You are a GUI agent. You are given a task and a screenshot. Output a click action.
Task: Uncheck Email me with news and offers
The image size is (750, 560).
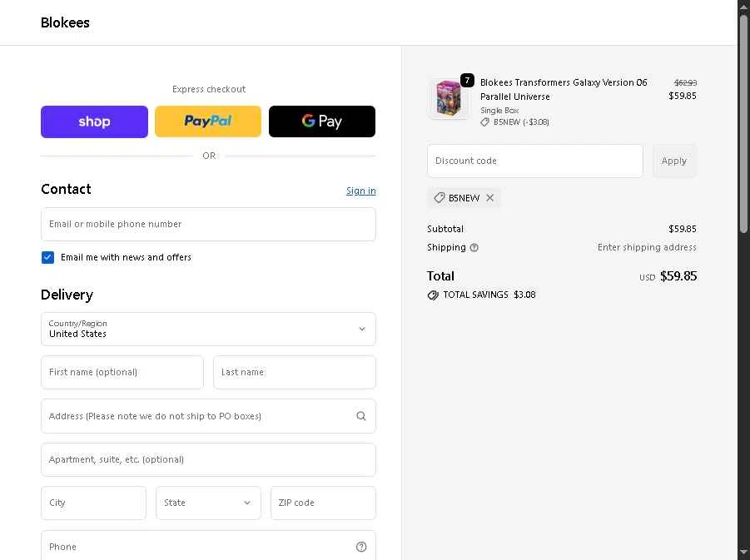pyautogui.click(x=47, y=257)
